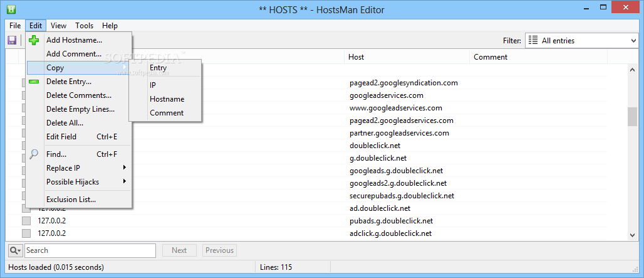The image size is (644, 278).
Task: Click the Comment column header
Action: [538, 56]
